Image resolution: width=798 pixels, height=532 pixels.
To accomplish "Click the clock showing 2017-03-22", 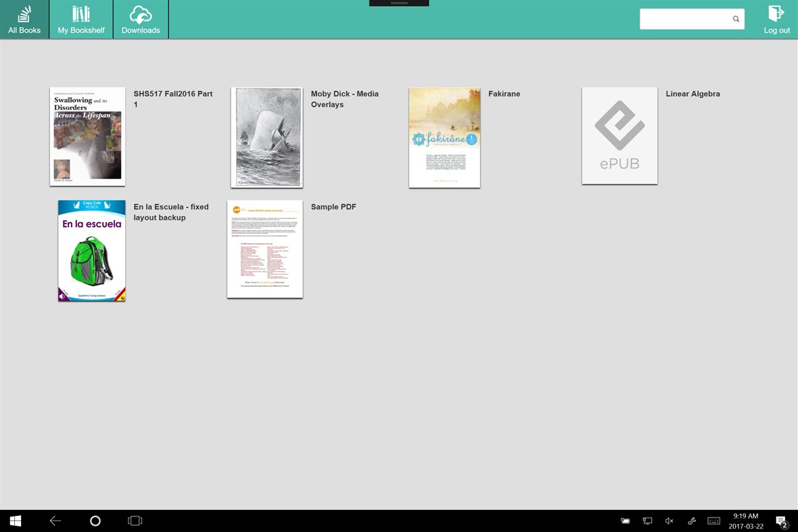I will (745, 521).
